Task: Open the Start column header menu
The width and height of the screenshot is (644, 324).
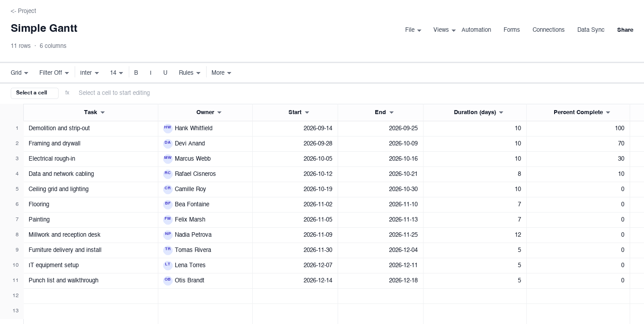Action: coord(307,112)
